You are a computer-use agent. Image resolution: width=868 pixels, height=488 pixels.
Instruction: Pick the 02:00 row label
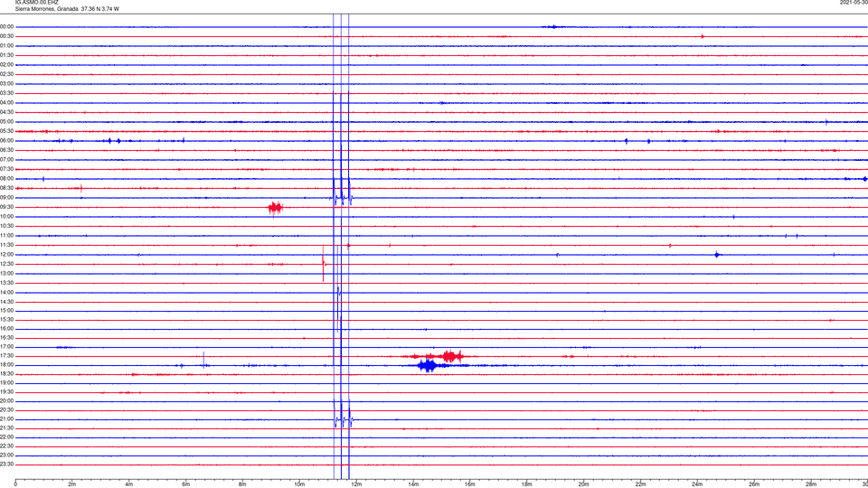(x=7, y=65)
